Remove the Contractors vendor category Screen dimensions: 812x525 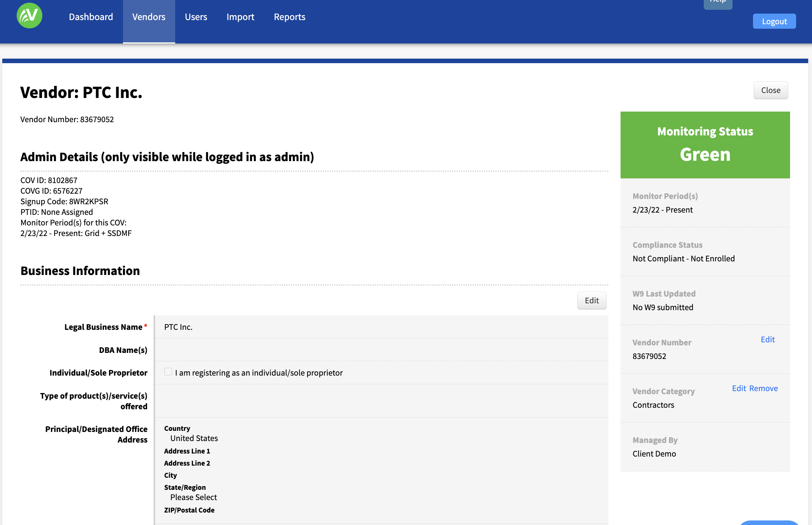click(x=763, y=388)
